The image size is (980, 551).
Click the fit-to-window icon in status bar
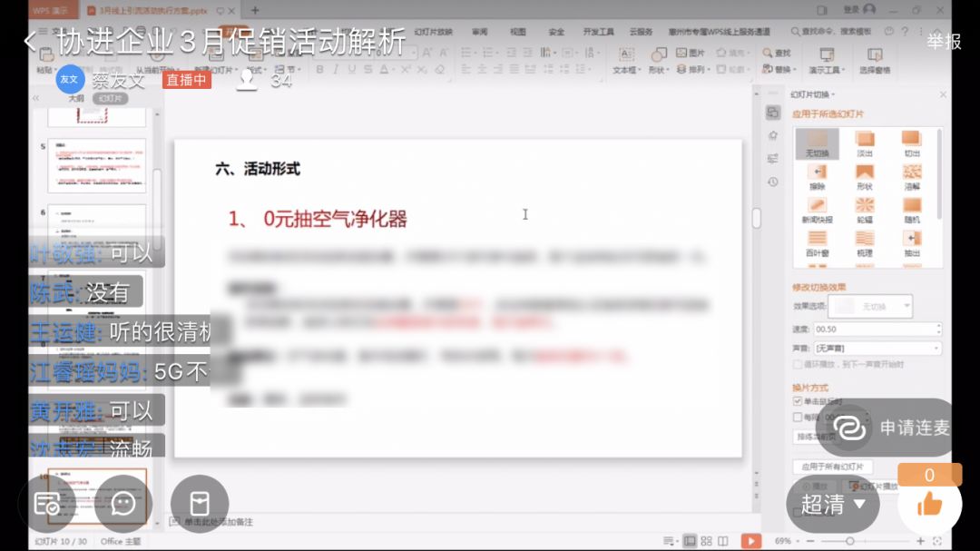tap(936, 541)
